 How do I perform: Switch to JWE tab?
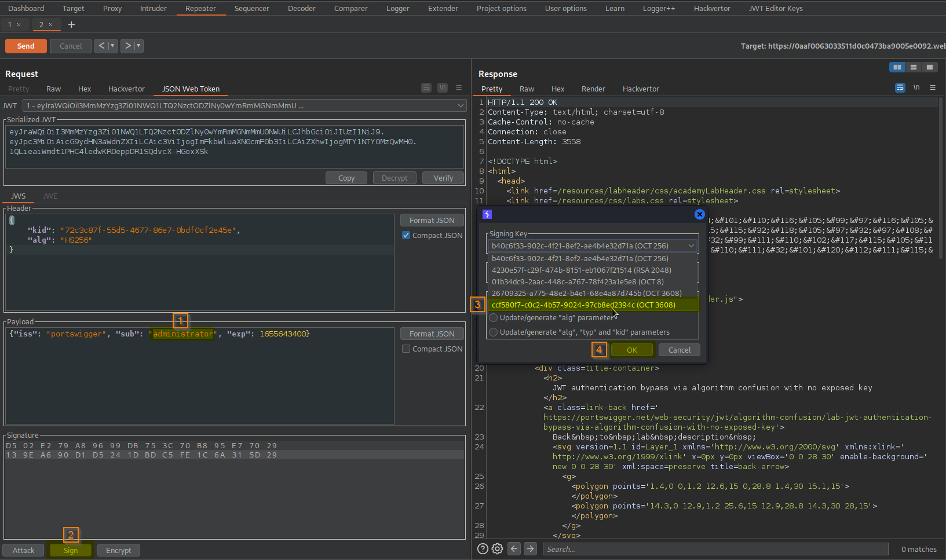pyautogui.click(x=50, y=196)
